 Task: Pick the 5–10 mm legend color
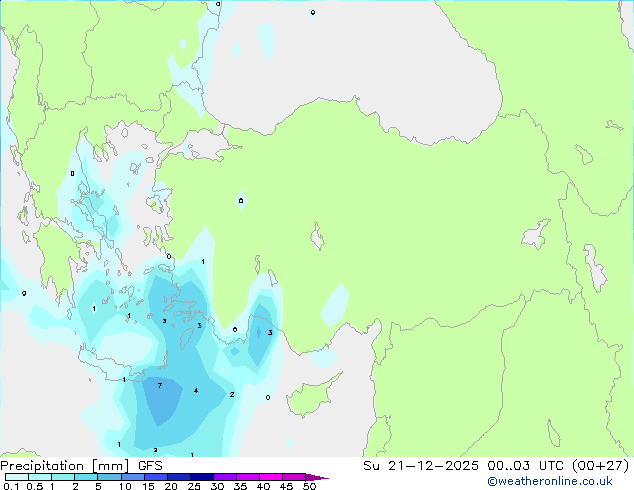(109, 477)
